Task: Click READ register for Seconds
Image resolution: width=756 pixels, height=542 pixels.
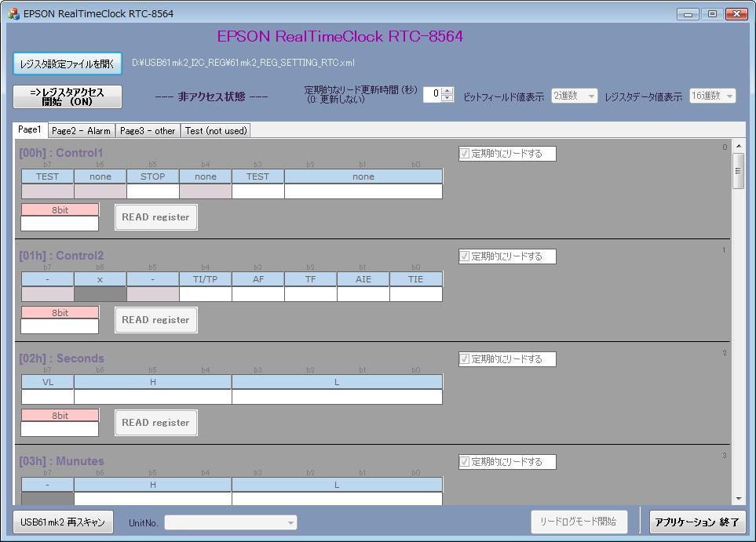Action: pos(155,423)
